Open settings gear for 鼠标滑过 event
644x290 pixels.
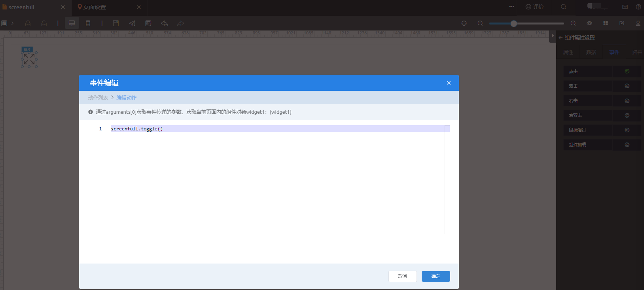click(x=627, y=130)
